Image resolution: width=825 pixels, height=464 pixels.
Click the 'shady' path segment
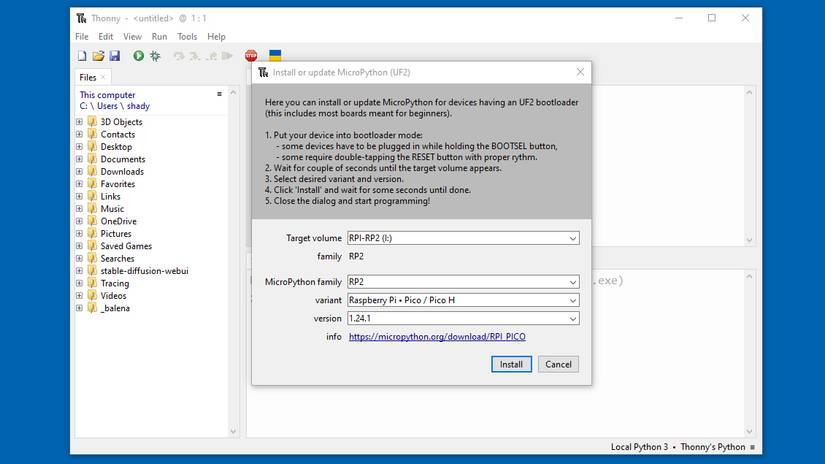(x=138, y=106)
